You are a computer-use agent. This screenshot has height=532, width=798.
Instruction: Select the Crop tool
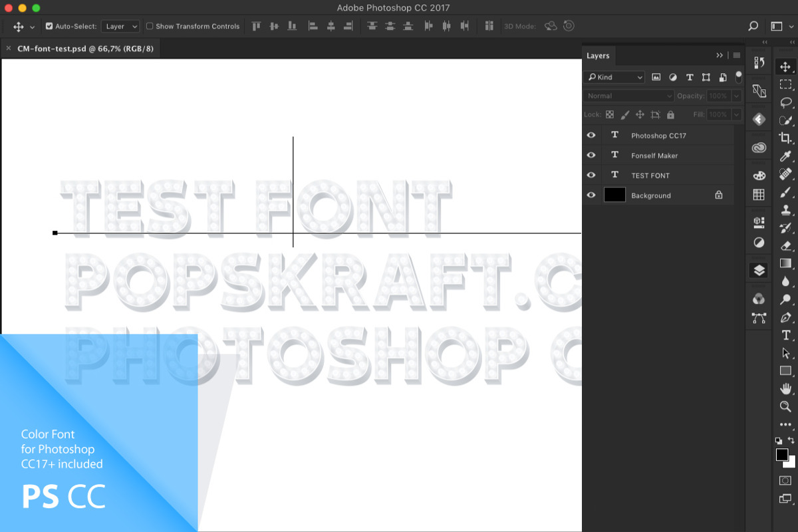tap(785, 138)
